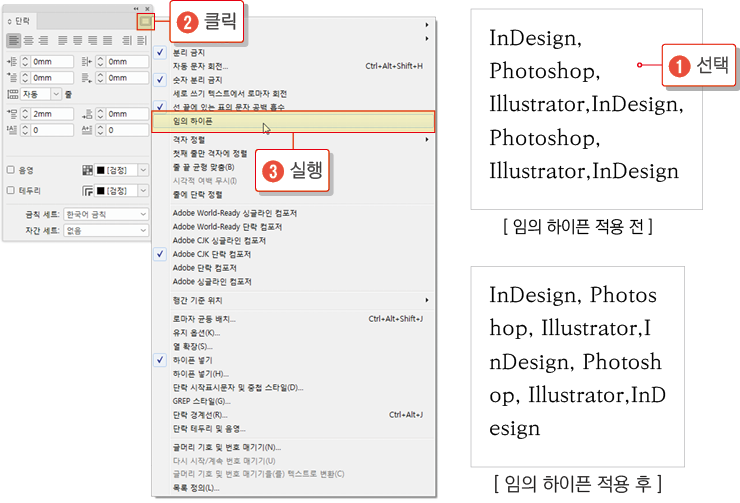Image resolution: width=740 pixels, height=503 pixels.
Task: Collapse the panel with the double-arrow icon
Action: tap(136, 8)
